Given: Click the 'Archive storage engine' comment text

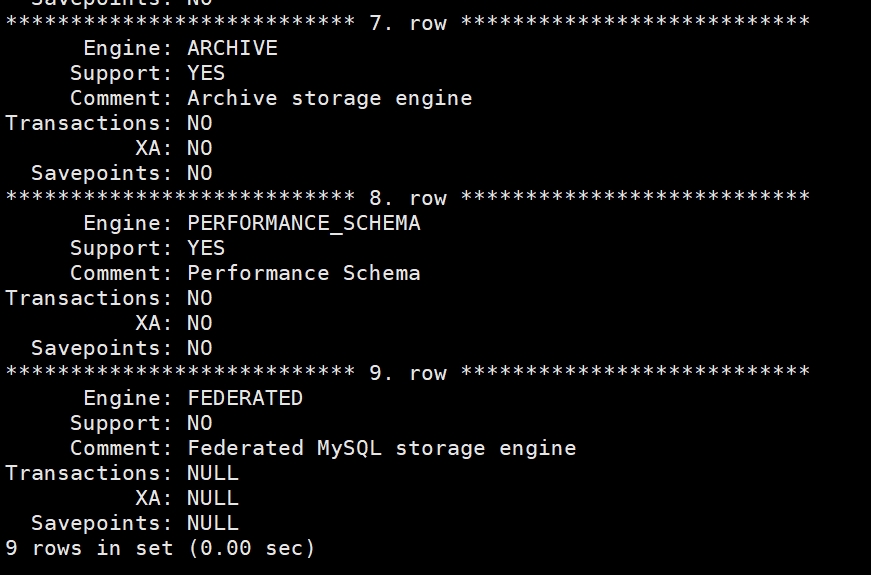Looking at the screenshot, I should click(x=330, y=99).
